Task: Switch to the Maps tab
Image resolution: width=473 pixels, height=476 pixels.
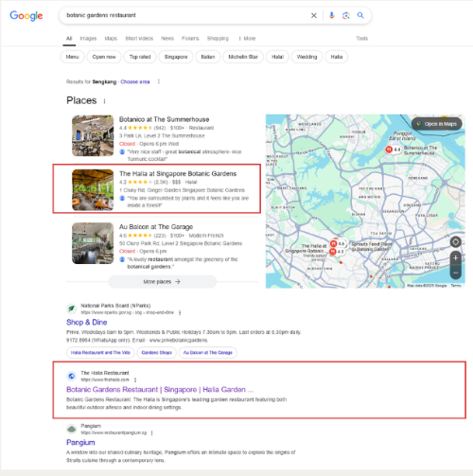Action: coord(111,39)
